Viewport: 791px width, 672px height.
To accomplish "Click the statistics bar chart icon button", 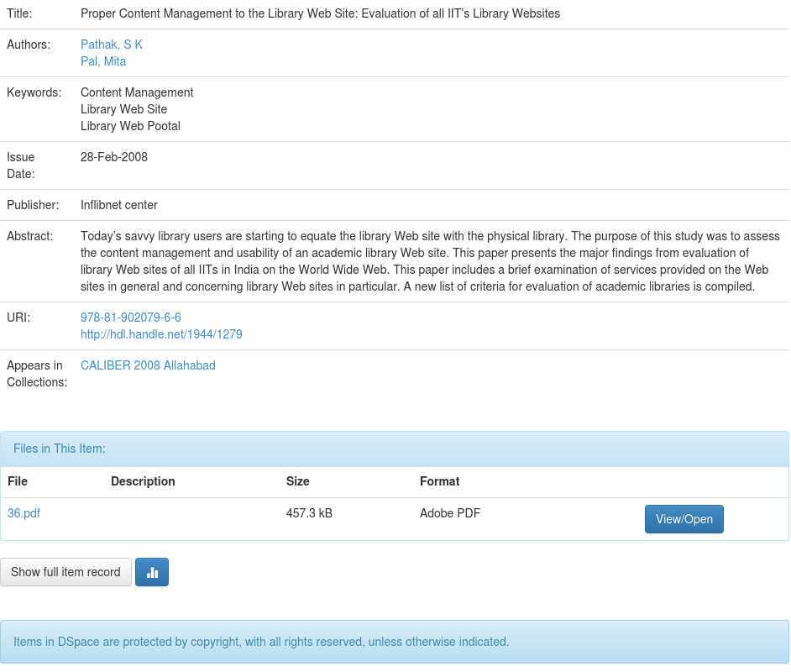I will coord(152,572).
